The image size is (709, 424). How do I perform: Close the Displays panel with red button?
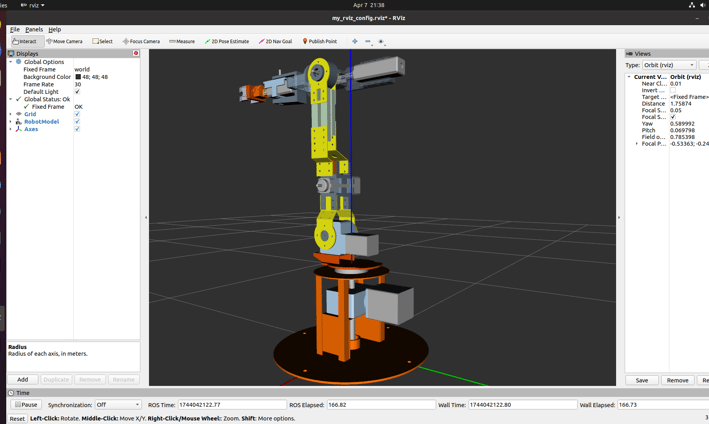[136, 53]
